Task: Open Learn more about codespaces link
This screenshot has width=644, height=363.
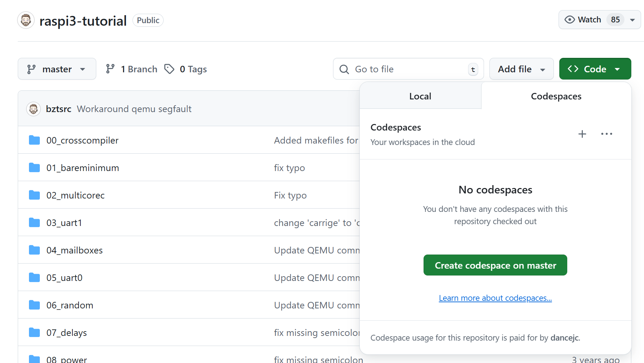Action: tap(495, 298)
